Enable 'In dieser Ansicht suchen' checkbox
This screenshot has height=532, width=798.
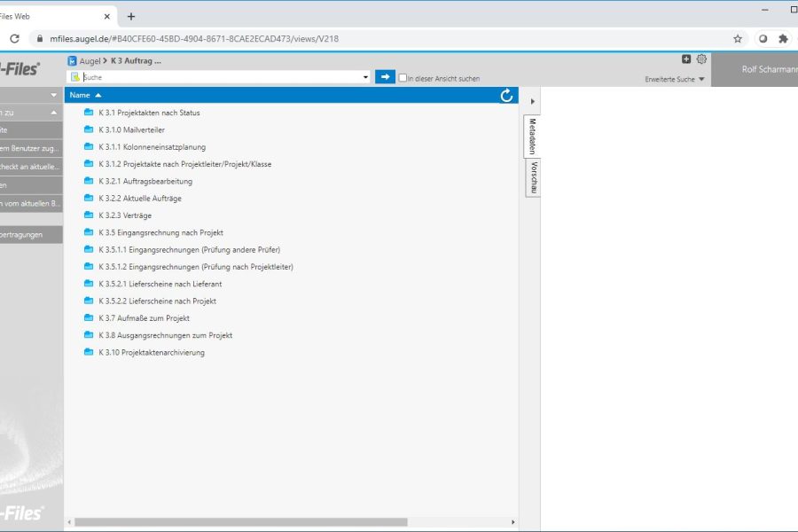click(x=403, y=78)
